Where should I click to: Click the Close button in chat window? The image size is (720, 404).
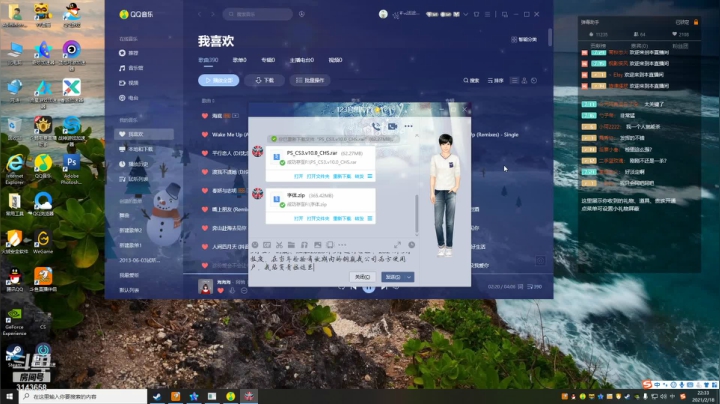pyautogui.click(x=362, y=277)
